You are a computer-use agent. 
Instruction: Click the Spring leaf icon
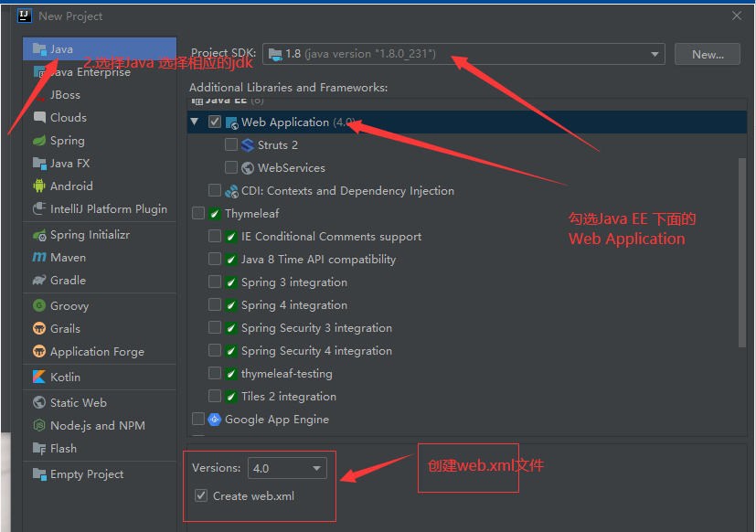[39, 141]
